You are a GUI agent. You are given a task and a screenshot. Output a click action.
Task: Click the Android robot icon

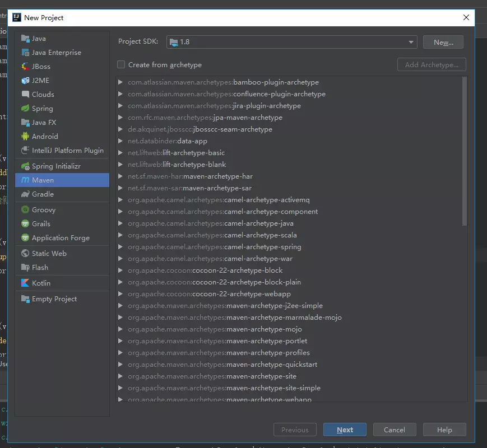(x=25, y=136)
